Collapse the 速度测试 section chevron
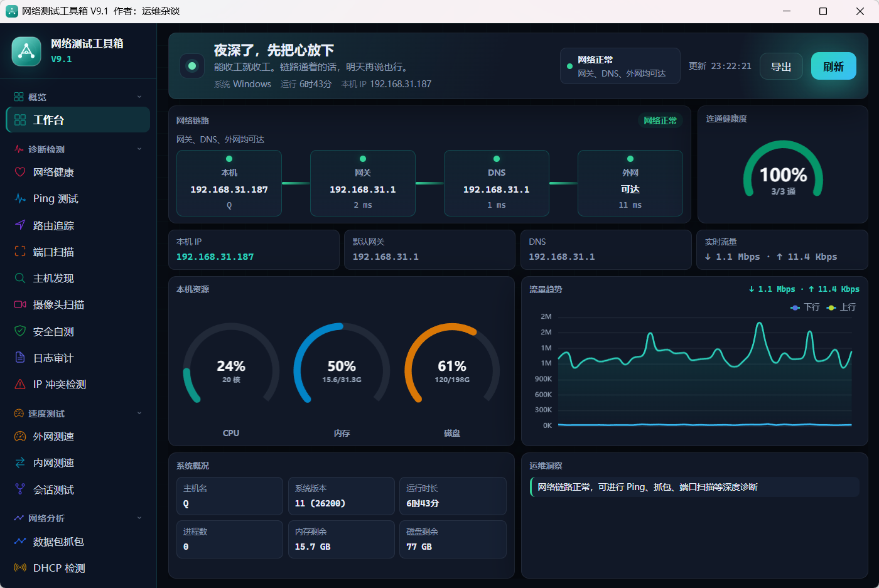Image resolution: width=879 pixels, height=588 pixels. pyautogui.click(x=139, y=414)
